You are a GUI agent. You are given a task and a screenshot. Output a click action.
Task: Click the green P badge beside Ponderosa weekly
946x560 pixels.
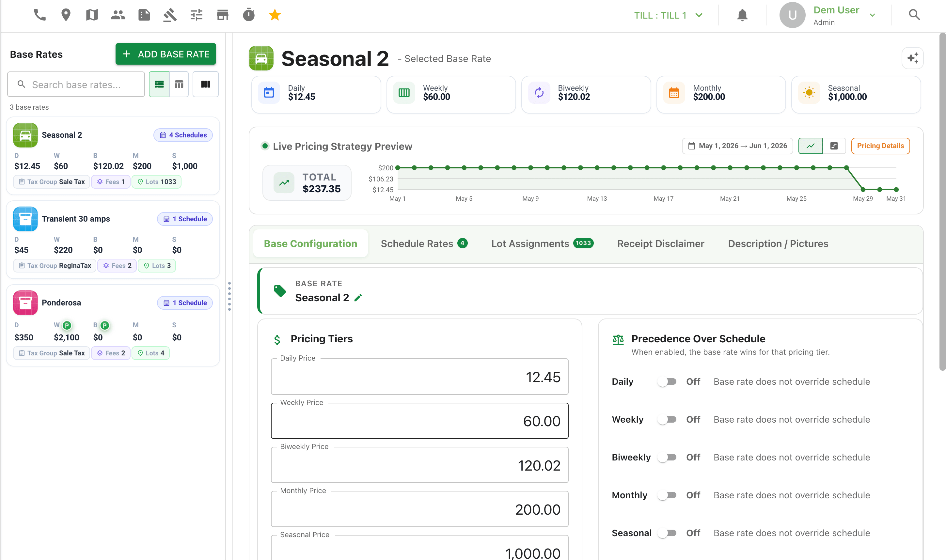pyautogui.click(x=67, y=325)
